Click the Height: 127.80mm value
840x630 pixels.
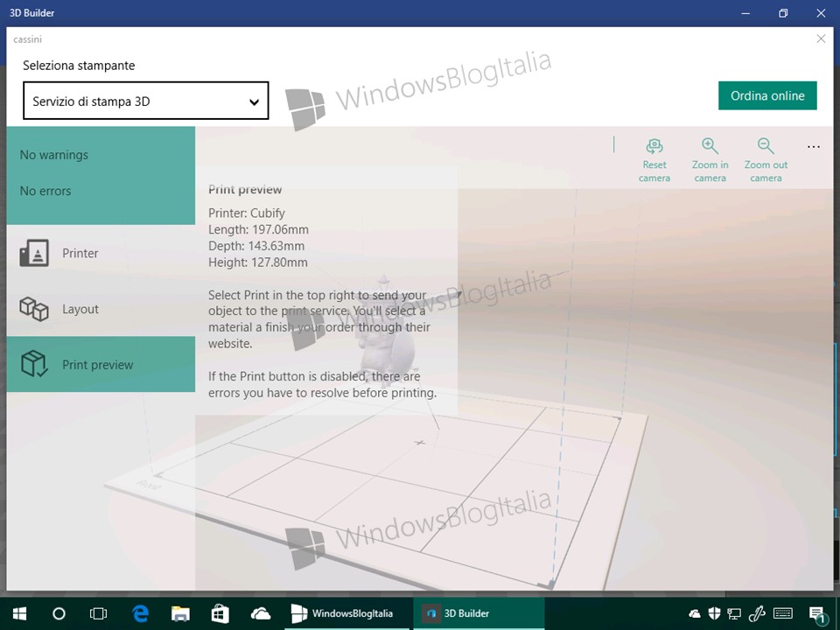tap(257, 262)
